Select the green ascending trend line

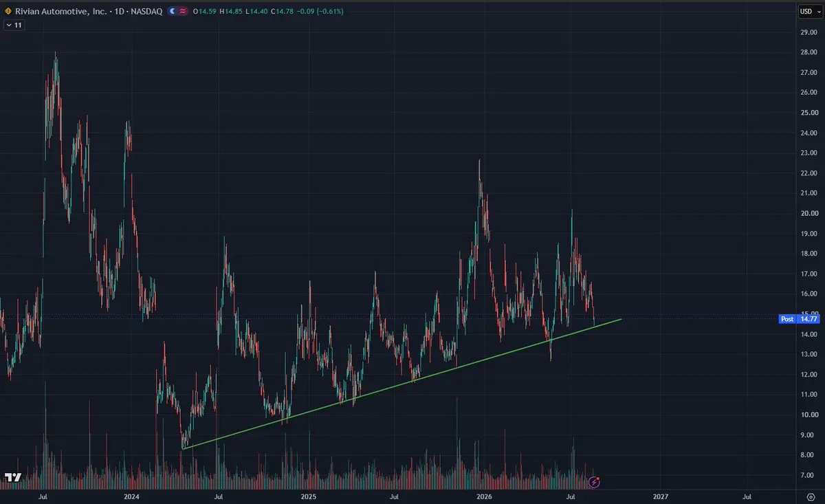(x=402, y=384)
